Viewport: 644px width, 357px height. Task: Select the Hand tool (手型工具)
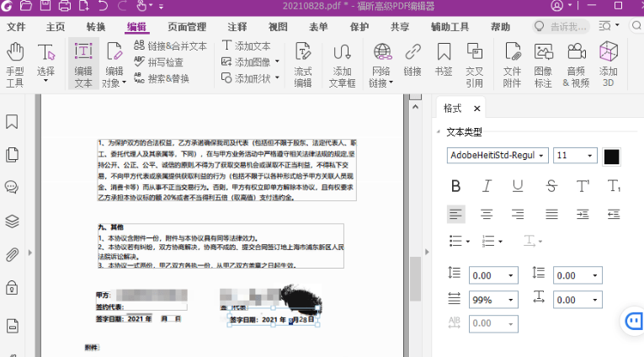click(15, 65)
